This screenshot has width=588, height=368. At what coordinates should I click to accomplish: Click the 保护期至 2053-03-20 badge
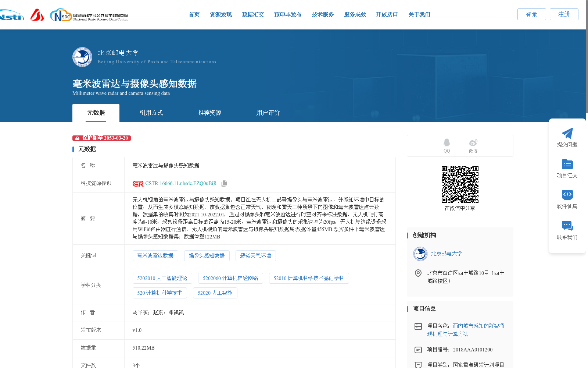click(102, 138)
